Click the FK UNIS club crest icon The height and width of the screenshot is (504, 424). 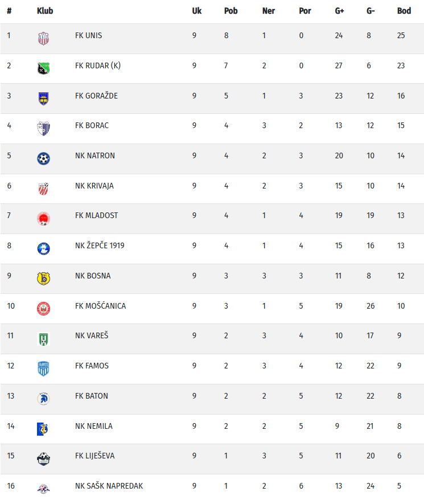tap(43, 39)
